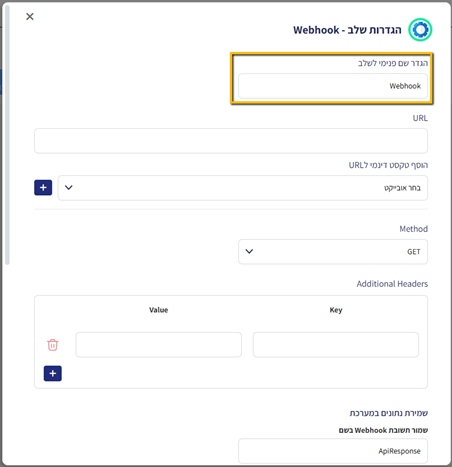Click the Method label text
Viewport: 452px width, 467px height.
point(414,229)
